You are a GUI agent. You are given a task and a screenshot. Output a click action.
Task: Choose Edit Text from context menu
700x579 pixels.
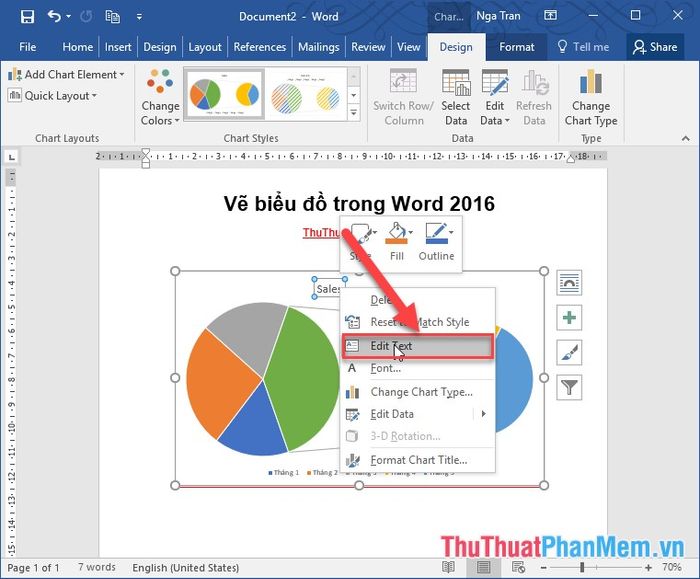(x=418, y=346)
